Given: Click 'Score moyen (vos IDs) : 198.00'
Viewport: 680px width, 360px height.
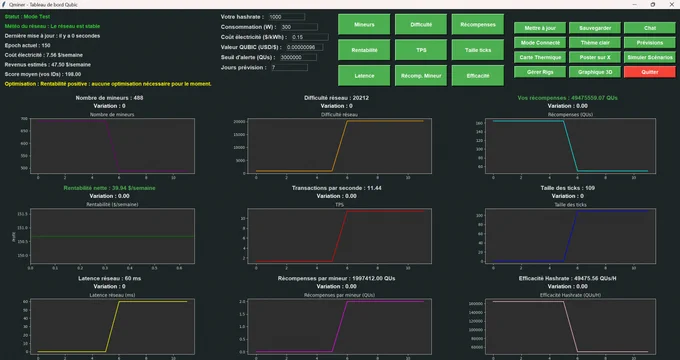Looking at the screenshot, I should click(x=43, y=74).
